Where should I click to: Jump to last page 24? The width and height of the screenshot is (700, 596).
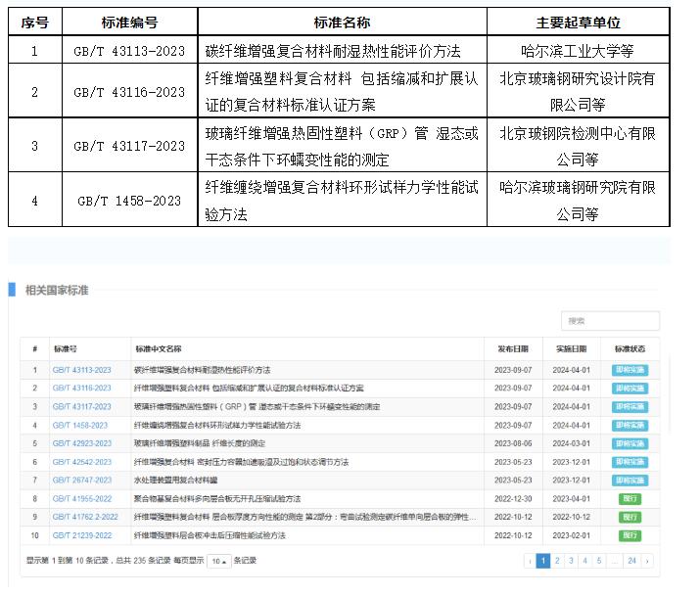click(x=631, y=561)
